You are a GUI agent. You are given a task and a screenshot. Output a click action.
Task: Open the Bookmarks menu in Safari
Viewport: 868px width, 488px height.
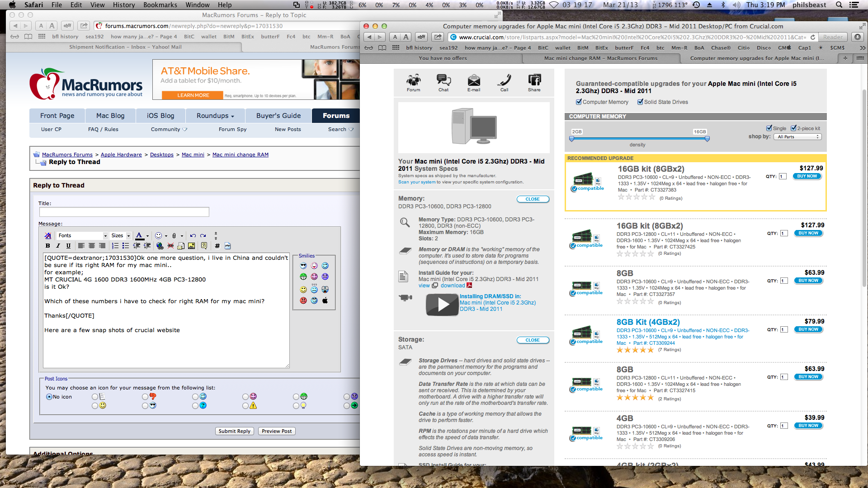point(160,5)
